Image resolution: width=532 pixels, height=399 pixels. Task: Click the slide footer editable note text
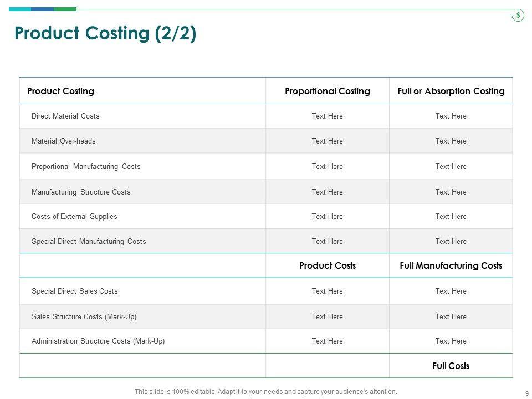point(265,392)
